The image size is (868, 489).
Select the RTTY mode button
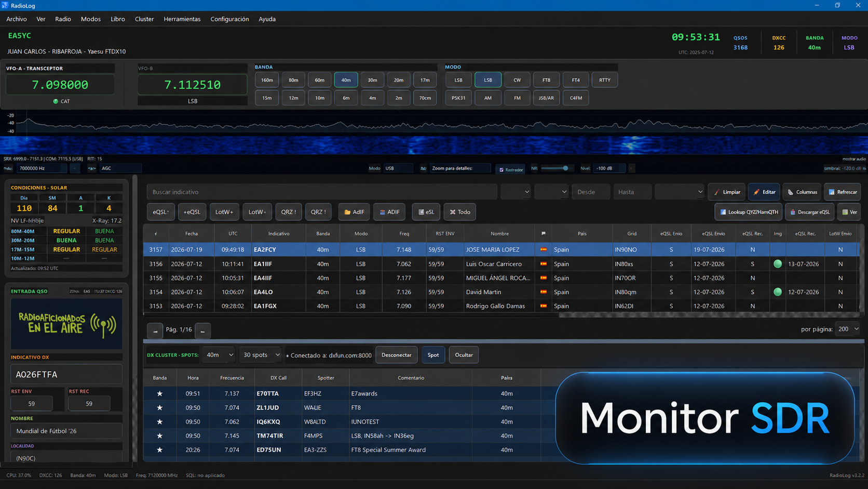tap(605, 80)
